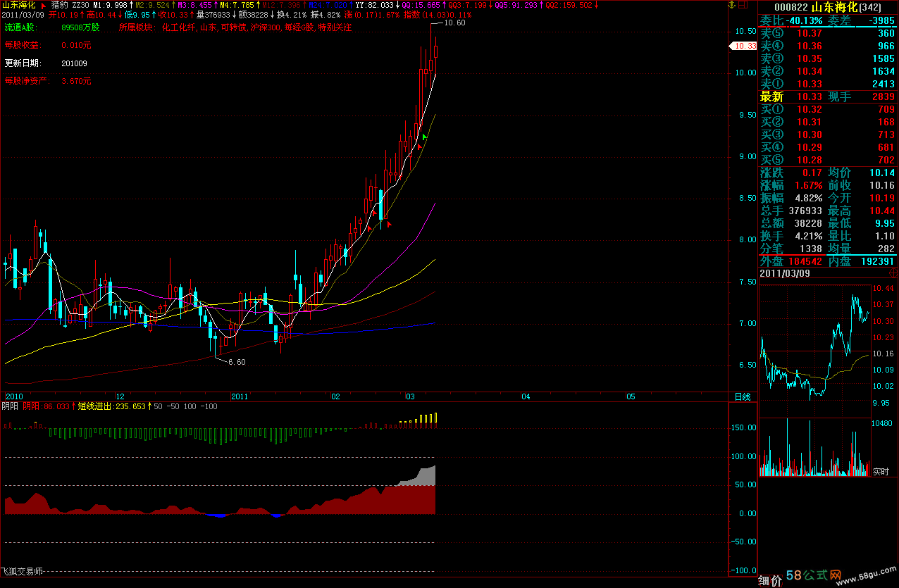Click the 10.60 high price label
Viewport: 899px width, 588px height.
(454, 23)
